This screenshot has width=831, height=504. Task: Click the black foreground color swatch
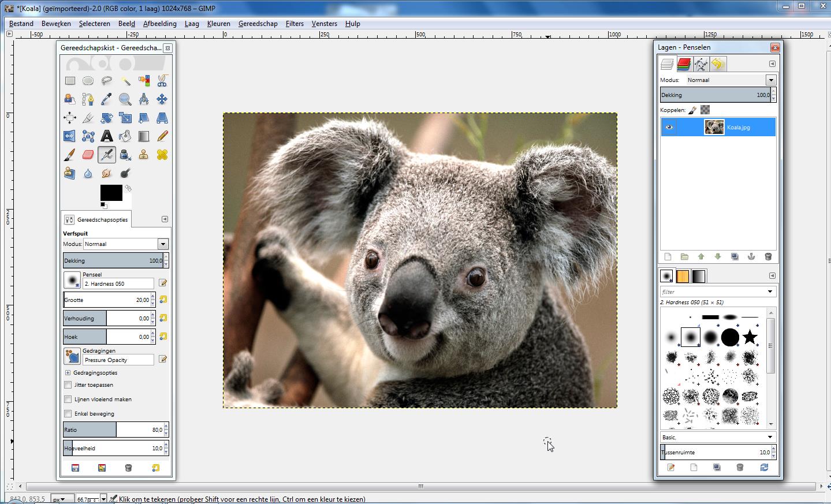110,192
